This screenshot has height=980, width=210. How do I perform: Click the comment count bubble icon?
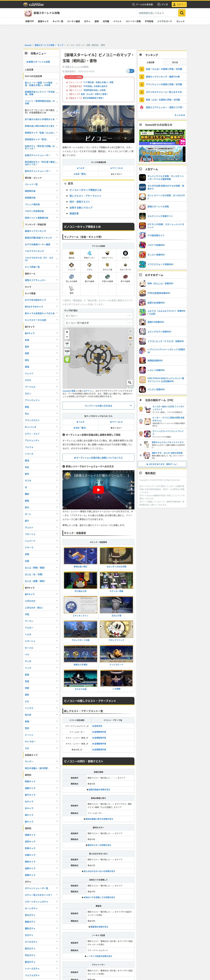(x=130, y=71)
